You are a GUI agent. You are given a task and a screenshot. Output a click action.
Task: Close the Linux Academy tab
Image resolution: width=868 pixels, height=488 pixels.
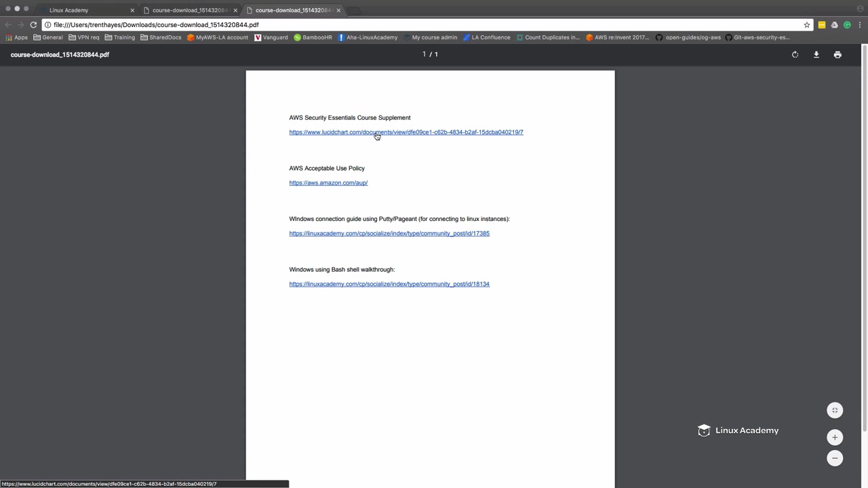(132, 10)
